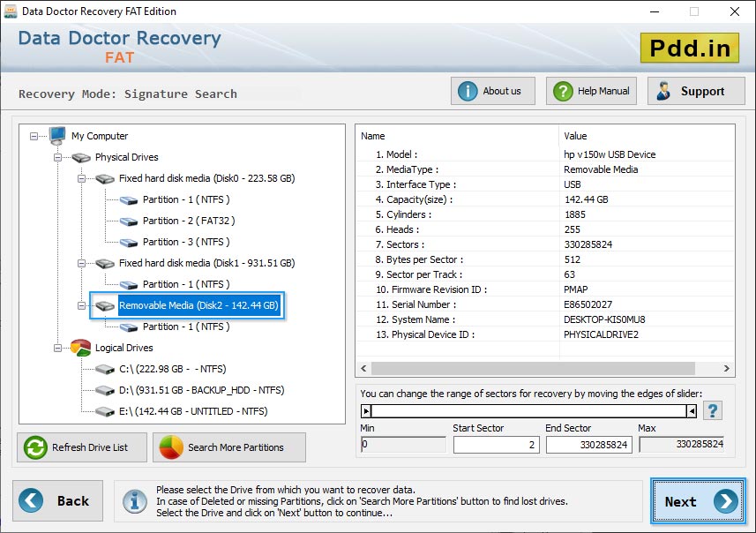Click the question mark slider help icon

pos(713,411)
